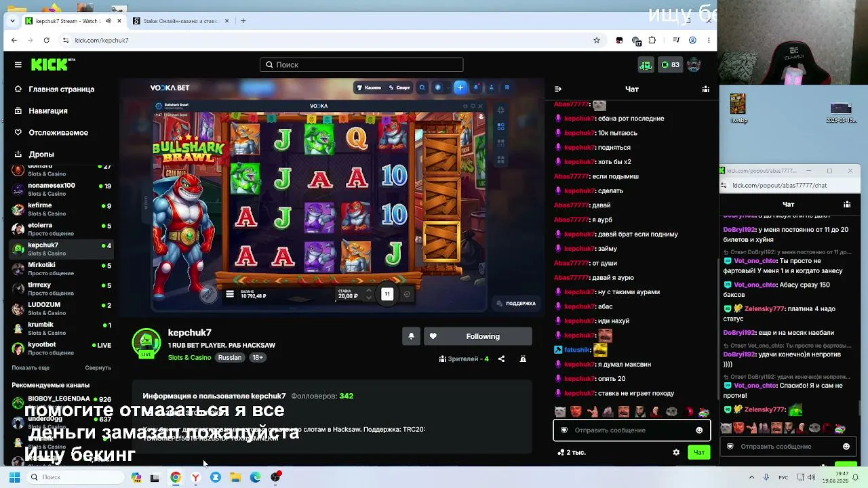
Task: Open Mirkotiki channel in sidebar
Action: (61, 268)
